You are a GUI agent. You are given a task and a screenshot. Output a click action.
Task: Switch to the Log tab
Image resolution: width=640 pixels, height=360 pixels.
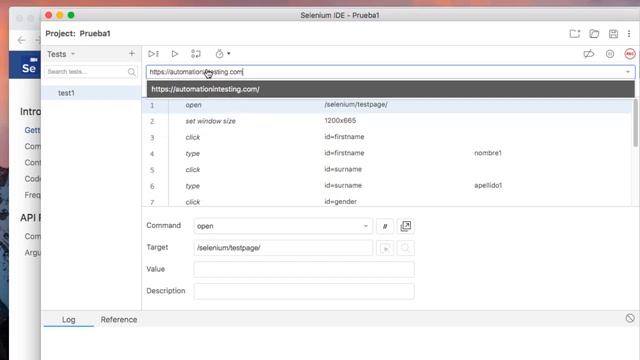[x=69, y=320]
